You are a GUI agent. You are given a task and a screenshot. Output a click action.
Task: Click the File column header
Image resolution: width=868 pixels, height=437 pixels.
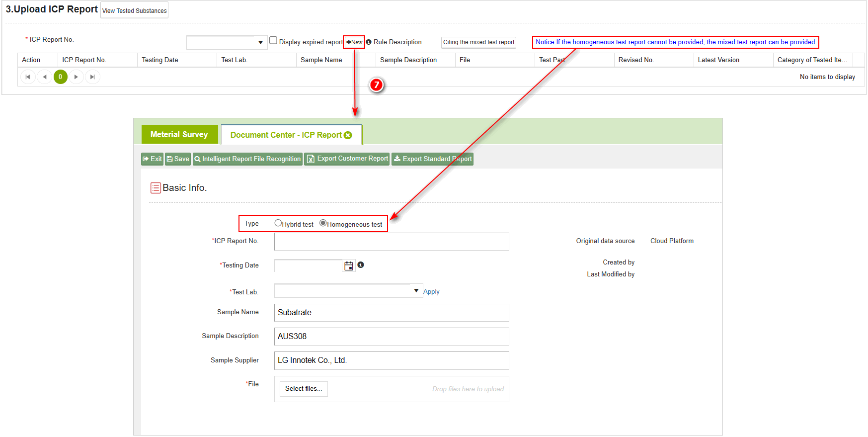pos(495,60)
